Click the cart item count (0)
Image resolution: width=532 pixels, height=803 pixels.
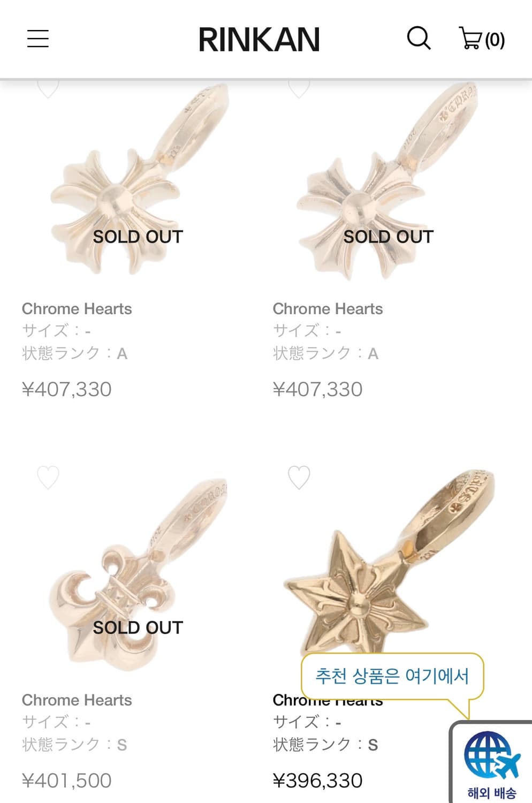pos(495,40)
